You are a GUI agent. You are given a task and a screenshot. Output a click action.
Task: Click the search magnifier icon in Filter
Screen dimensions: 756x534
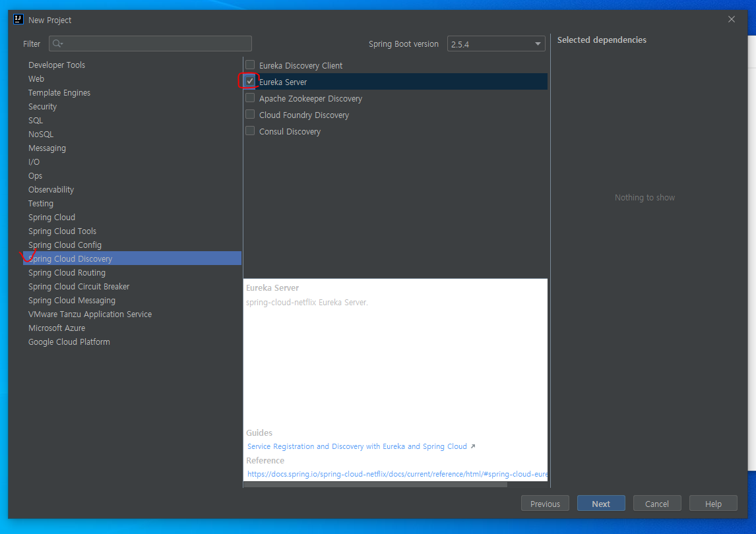click(57, 44)
